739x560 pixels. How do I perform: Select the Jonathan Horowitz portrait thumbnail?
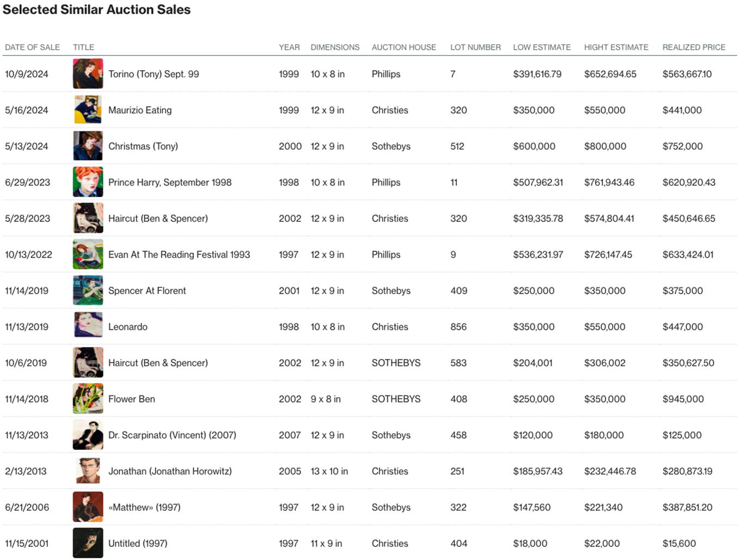coord(88,471)
